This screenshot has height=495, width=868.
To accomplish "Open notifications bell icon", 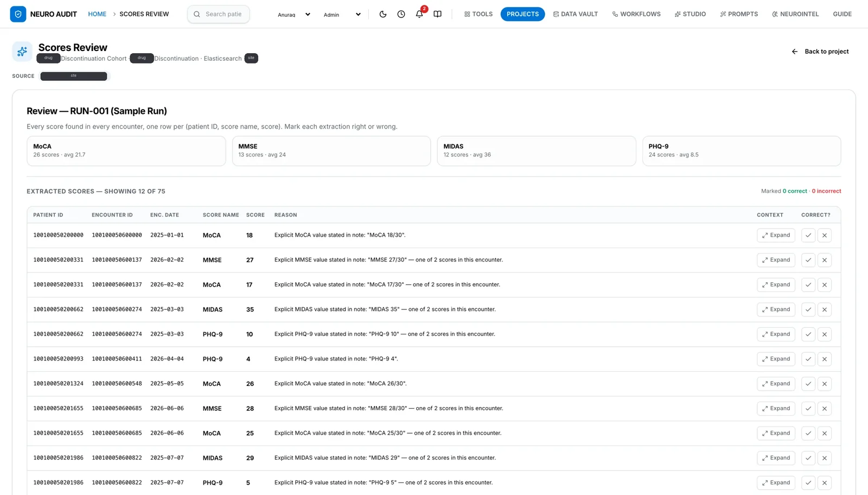I will tap(419, 14).
